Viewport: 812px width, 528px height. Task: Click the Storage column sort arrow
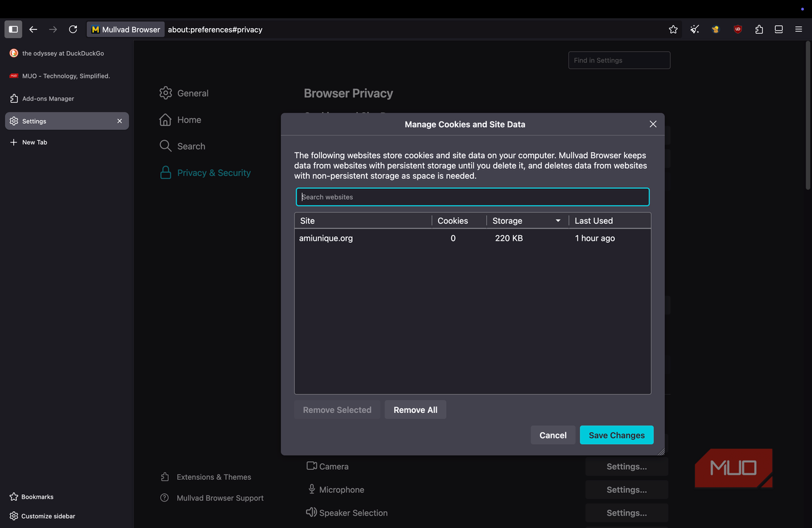(558, 221)
